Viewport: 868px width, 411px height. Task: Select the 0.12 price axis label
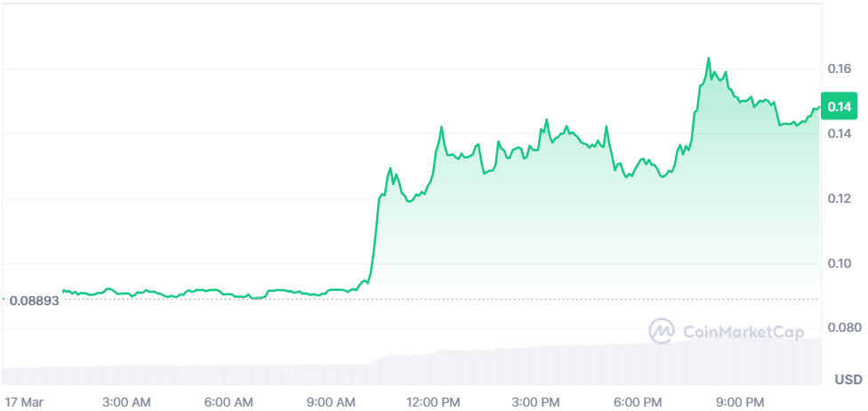[840, 198]
